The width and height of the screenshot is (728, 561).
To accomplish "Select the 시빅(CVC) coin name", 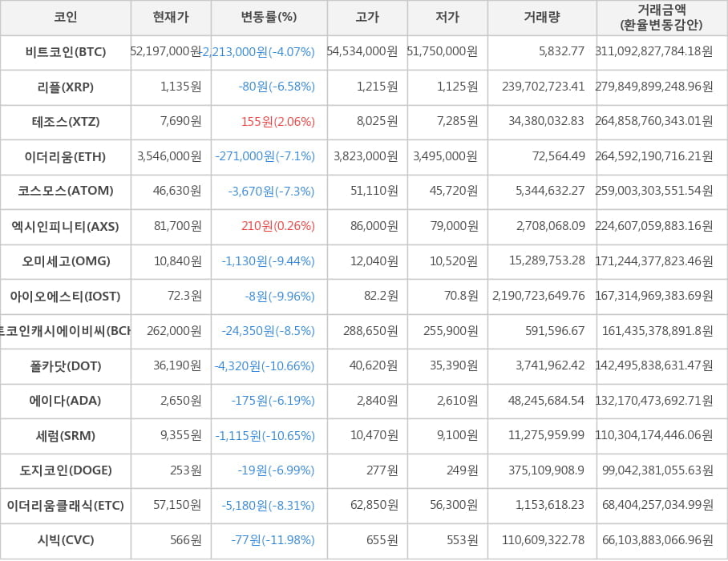I will 66,539.
